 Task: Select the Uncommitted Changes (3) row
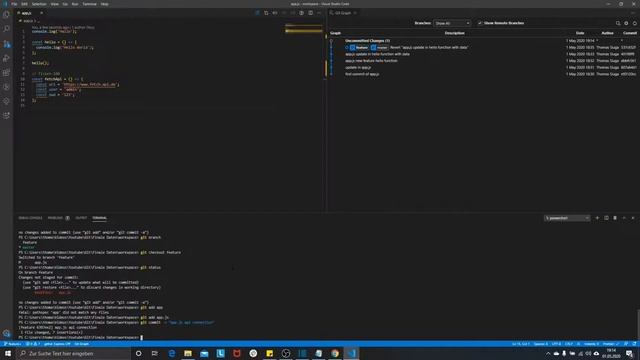pyautogui.click(x=483, y=41)
